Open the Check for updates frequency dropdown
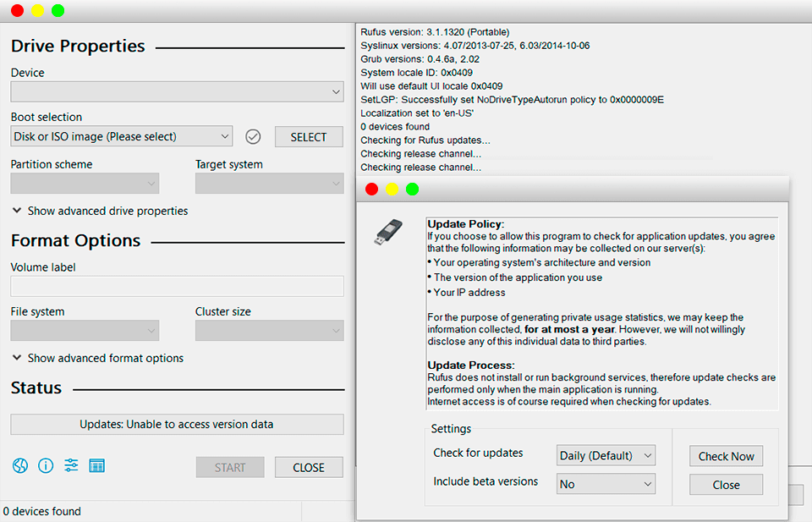The height and width of the screenshot is (522, 812). pos(606,455)
